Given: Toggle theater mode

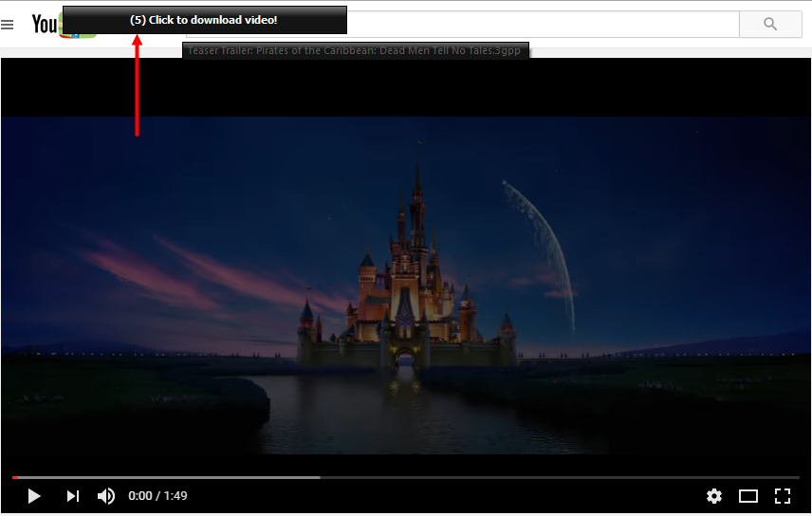Looking at the screenshot, I should point(748,496).
